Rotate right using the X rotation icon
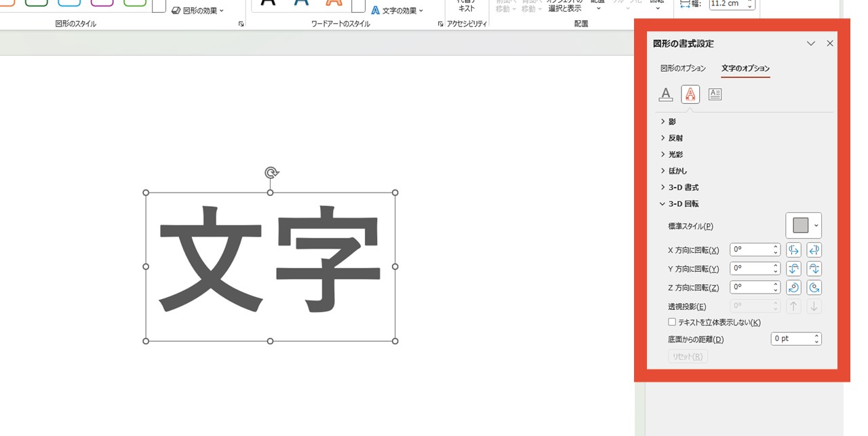The height and width of the screenshot is (436, 868). (x=814, y=250)
